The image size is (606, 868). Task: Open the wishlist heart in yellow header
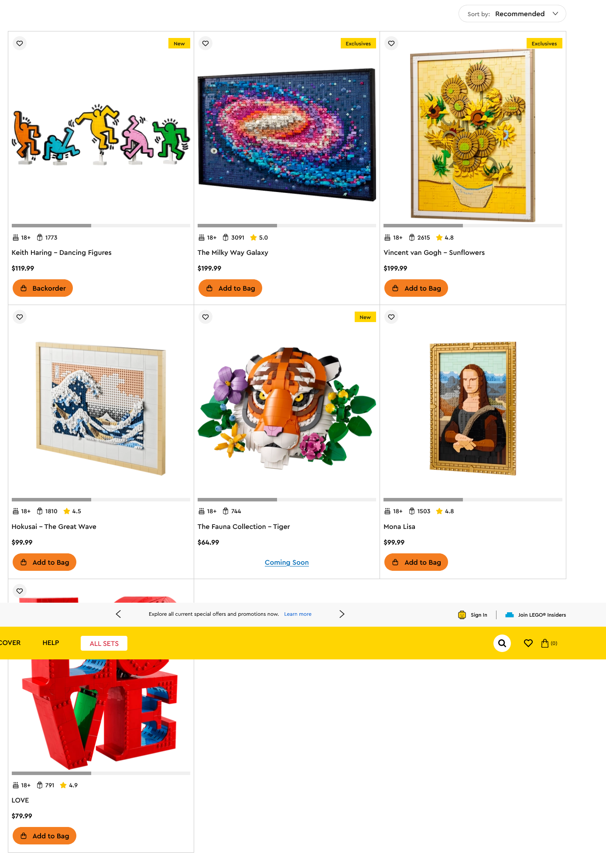point(528,643)
